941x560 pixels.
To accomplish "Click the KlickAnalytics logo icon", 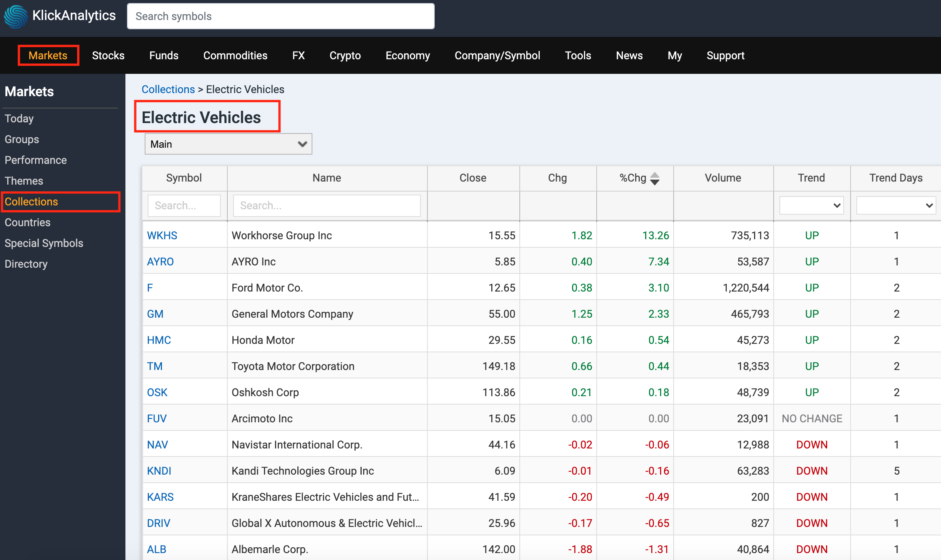I will 16,16.
